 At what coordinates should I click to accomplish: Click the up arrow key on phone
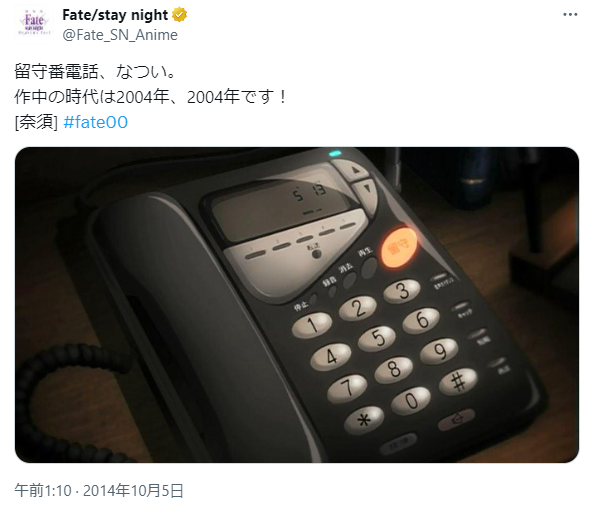coord(354,169)
